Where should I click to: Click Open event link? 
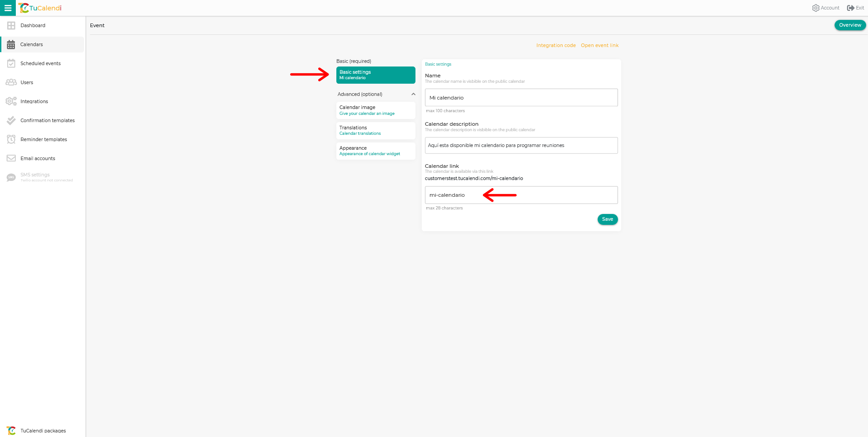[599, 45]
